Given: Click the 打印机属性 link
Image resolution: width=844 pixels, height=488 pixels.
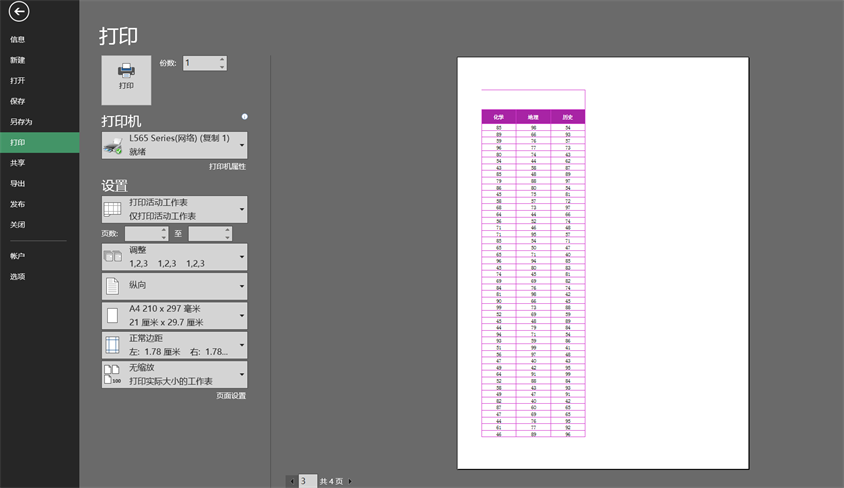Looking at the screenshot, I should pos(227,167).
